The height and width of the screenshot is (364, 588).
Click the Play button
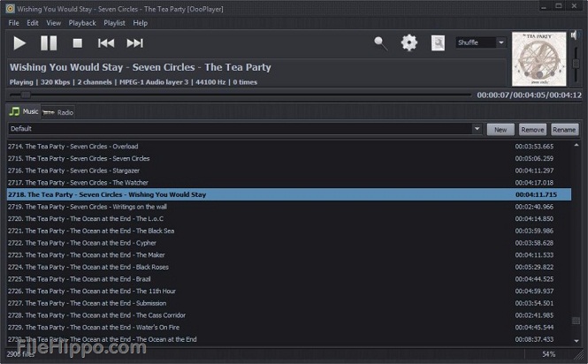click(19, 43)
